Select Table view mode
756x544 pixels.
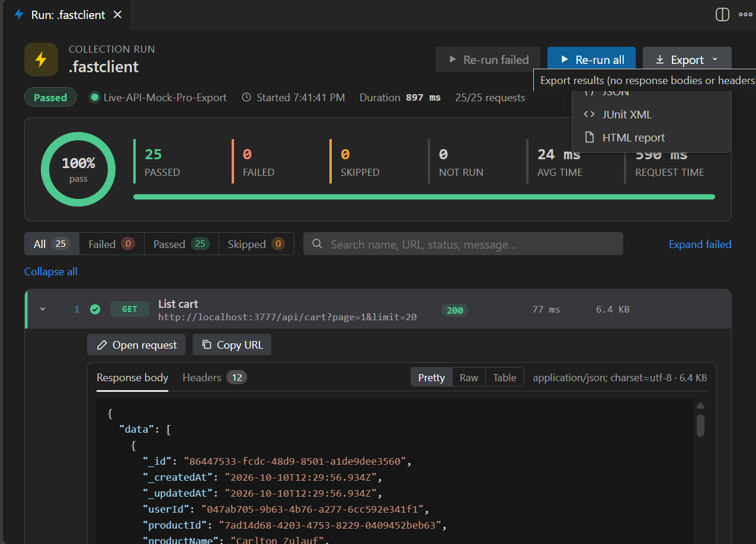[x=505, y=378]
